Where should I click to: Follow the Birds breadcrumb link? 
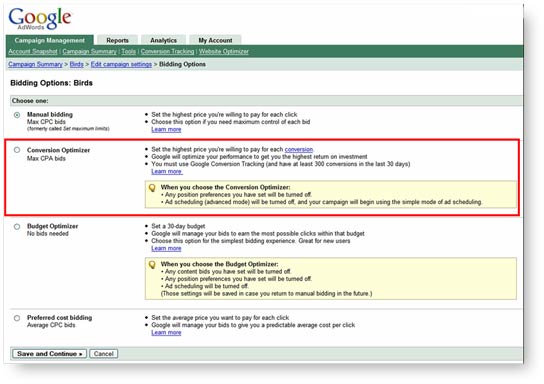pos(77,64)
